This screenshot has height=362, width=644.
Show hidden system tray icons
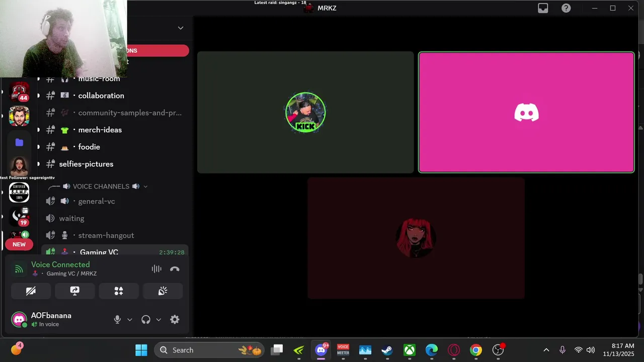click(x=546, y=350)
